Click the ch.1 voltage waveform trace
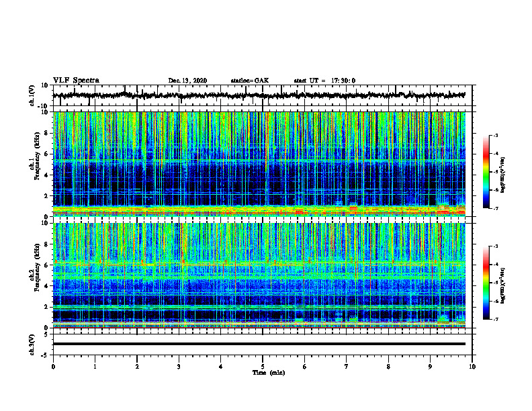 coord(259,95)
